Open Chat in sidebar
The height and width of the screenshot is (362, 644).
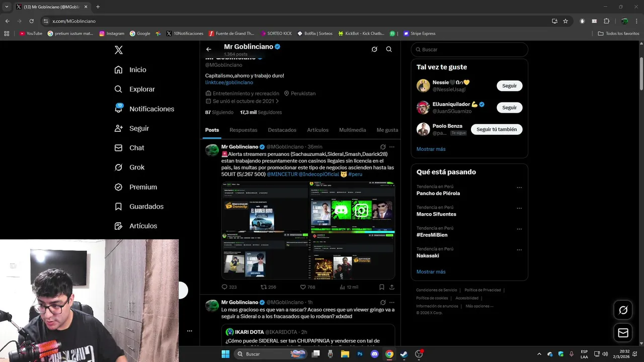click(129, 148)
